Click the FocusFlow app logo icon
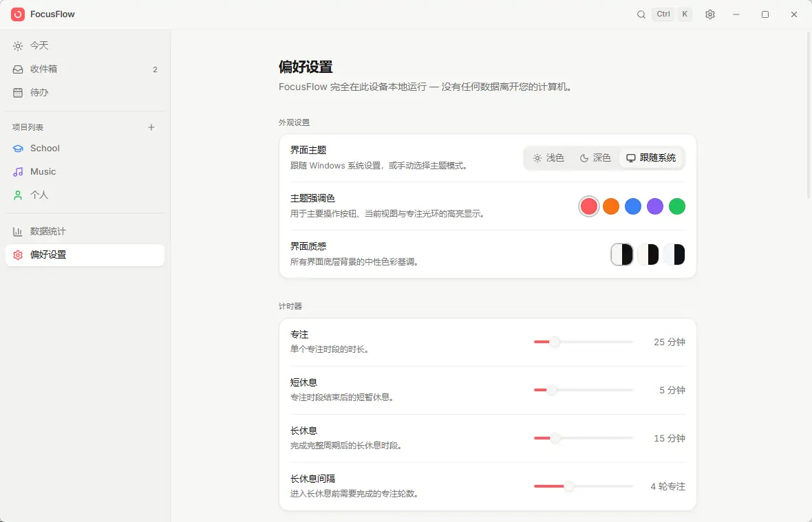This screenshot has height=522, width=812. coord(18,14)
